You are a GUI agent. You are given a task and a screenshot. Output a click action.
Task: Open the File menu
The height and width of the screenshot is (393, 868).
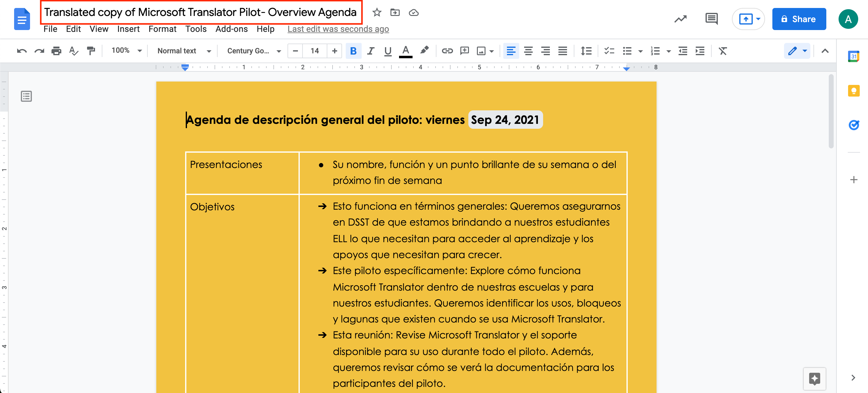[x=50, y=29]
